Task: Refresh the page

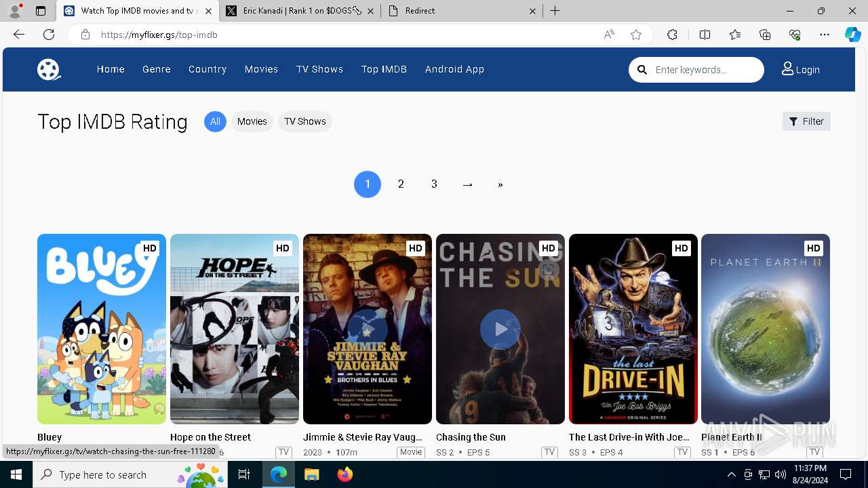Action: click(49, 35)
